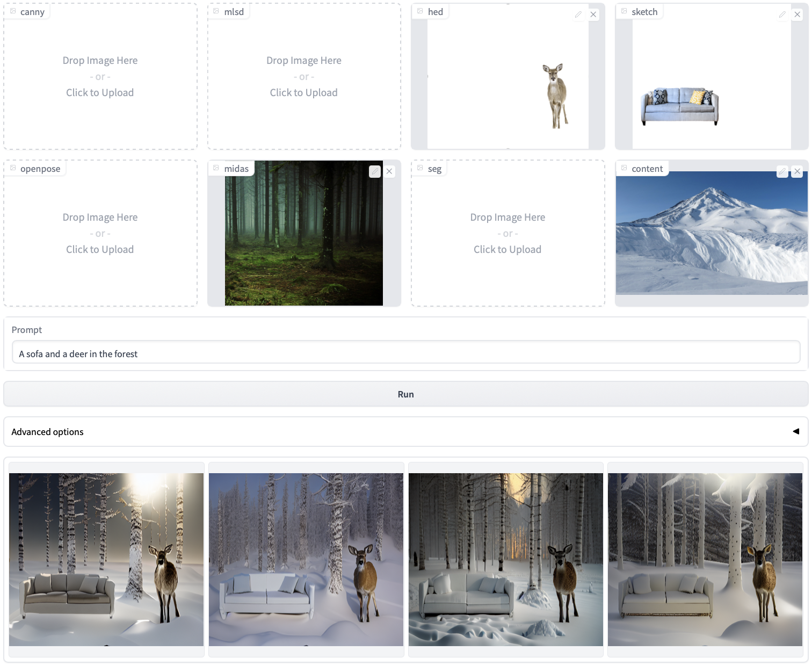
Task: Upload an image to the canny box
Action: point(100,77)
